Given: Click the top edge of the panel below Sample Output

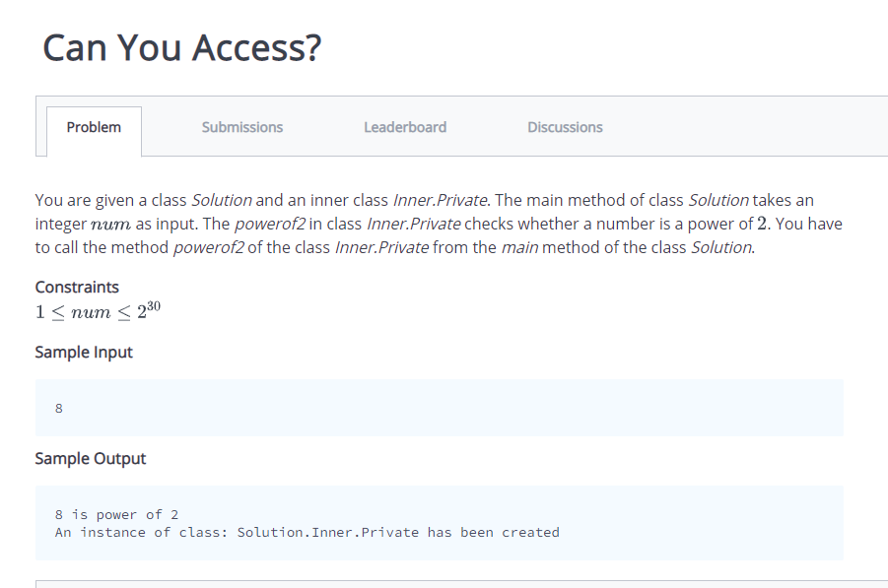Looking at the screenshot, I should tap(461, 581).
